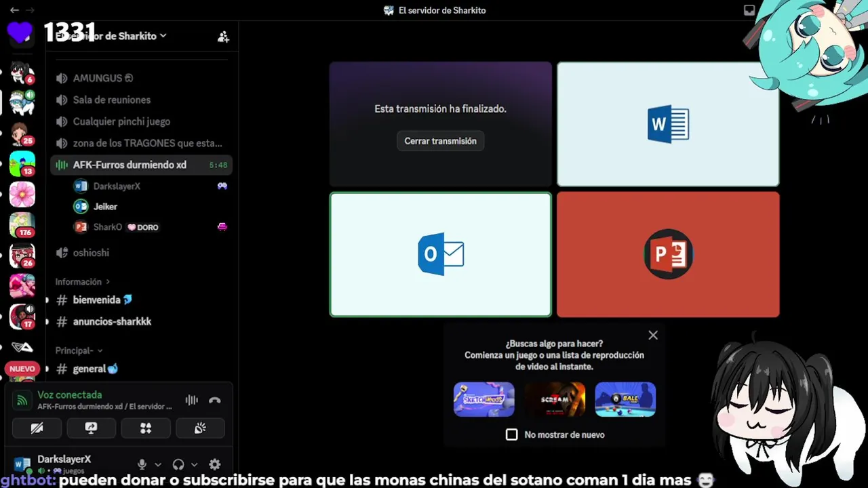Join Sala de reuniones voice channel
Image resolution: width=868 pixels, height=488 pixels.
(x=140, y=100)
